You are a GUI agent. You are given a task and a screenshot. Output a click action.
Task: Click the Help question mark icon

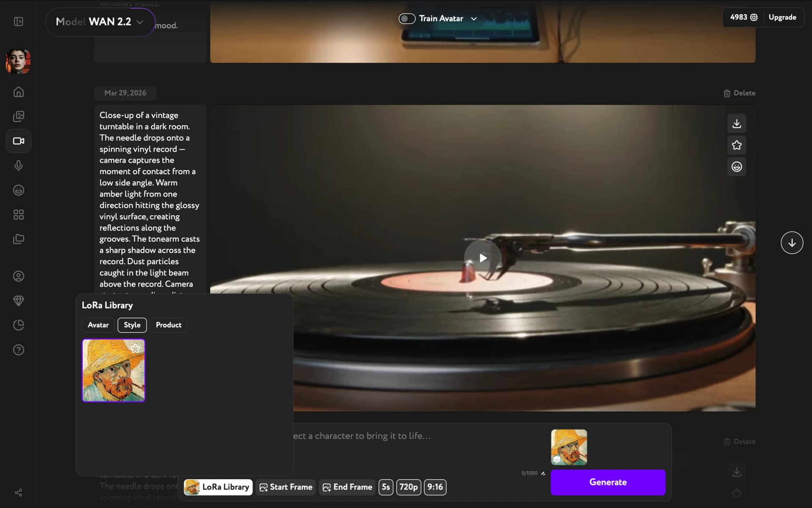(18, 349)
